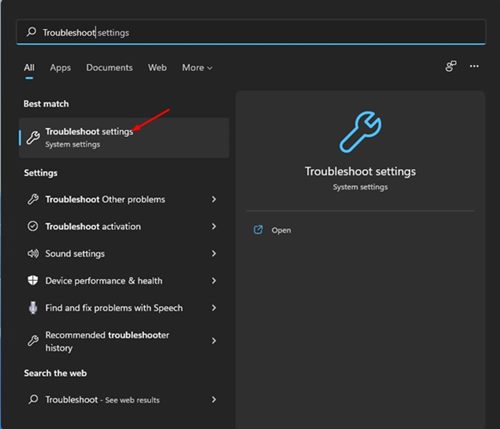Click the shield icon for Device performance & health
The width and height of the screenshot is (500, 429).
point(33,280)
